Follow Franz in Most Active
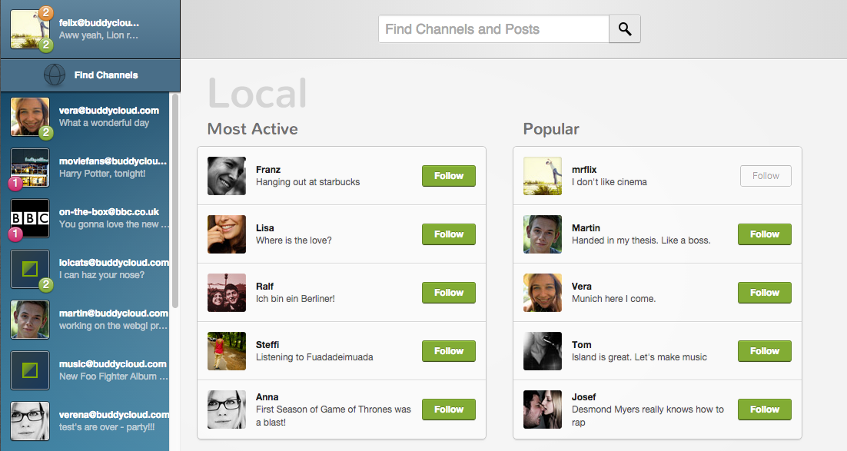This screenshot has width=847, height=451. click(449, 176)
